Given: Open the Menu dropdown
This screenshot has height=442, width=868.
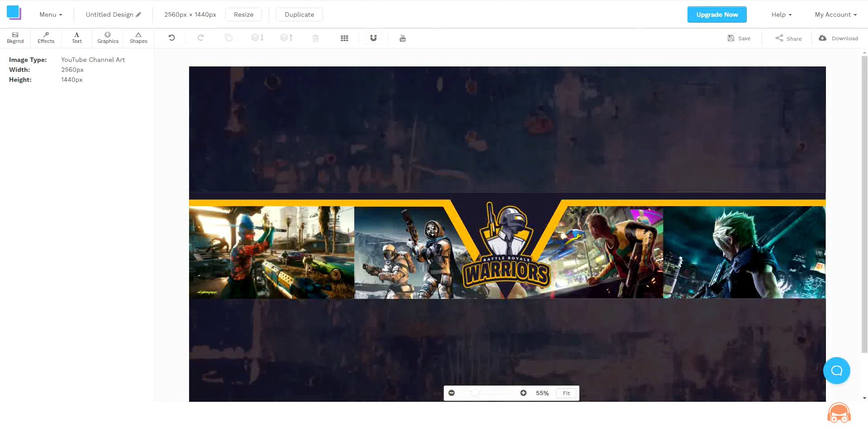Looking at the screenshot, I should [50, 14].
